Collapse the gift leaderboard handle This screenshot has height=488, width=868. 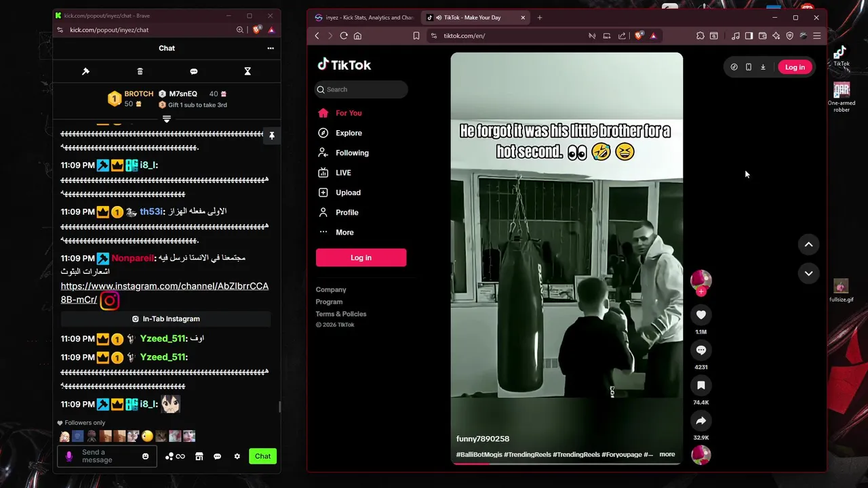[x=166, y=119]
